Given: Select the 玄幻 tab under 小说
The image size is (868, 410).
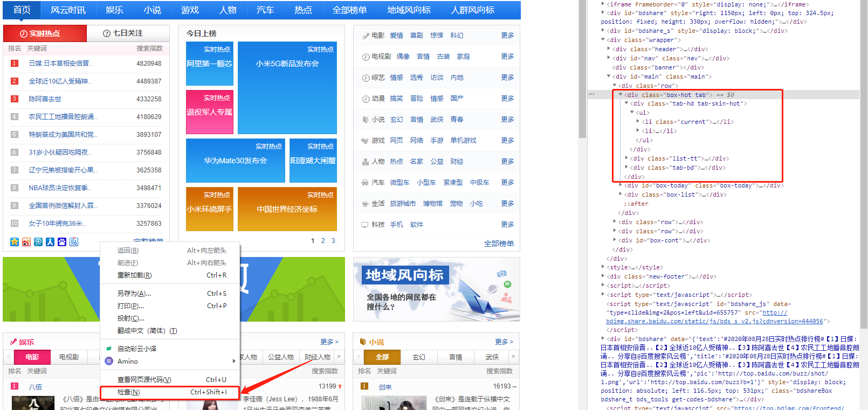Looking at the screenshot, I should (x=419, y=357).
